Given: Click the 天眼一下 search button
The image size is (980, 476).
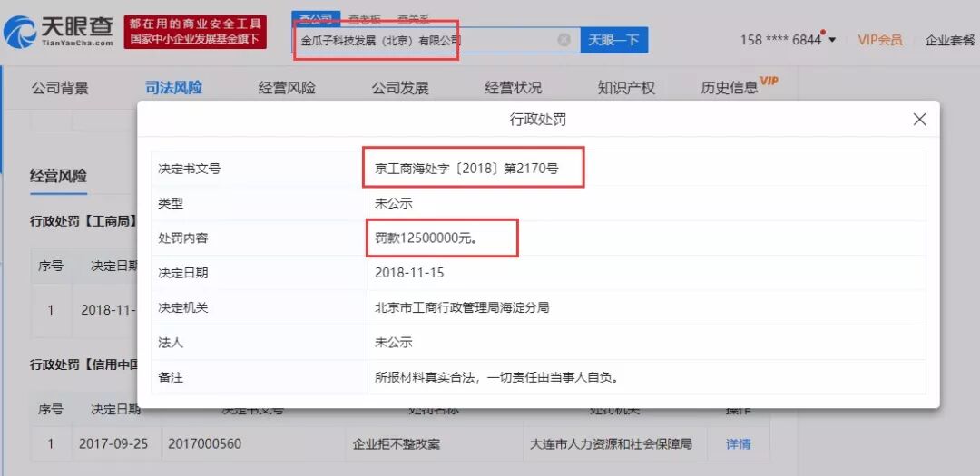Looking at the screenshot, I should click(x=613, y=40).
